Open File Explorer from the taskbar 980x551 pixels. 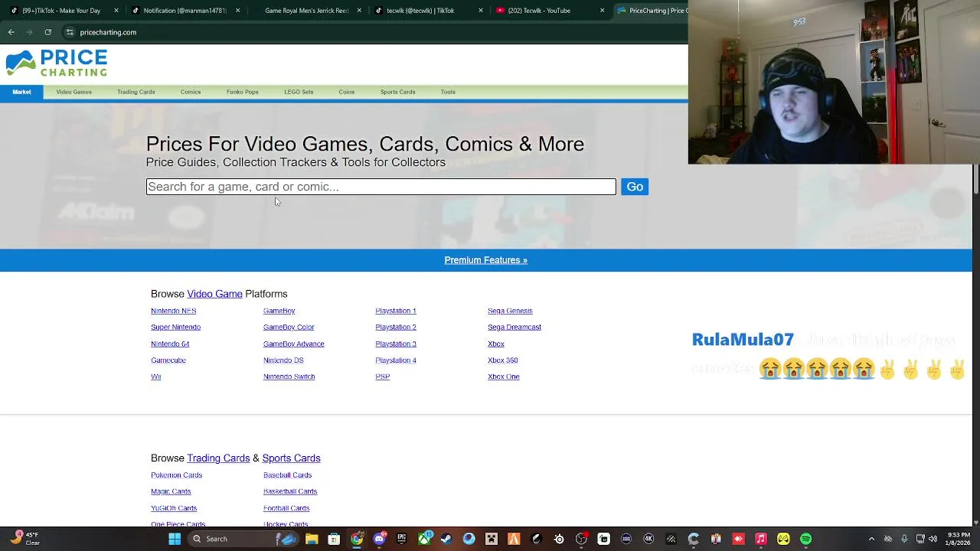[x=312, y=539]
